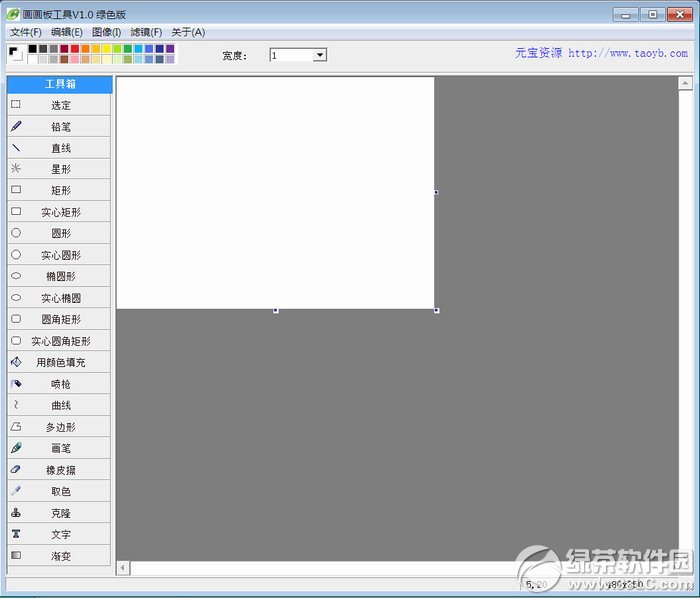The height and width of the screenshot is (604, 700).
Task: Choose the 曲线 curve tool
Action: [x=59, y=405]
